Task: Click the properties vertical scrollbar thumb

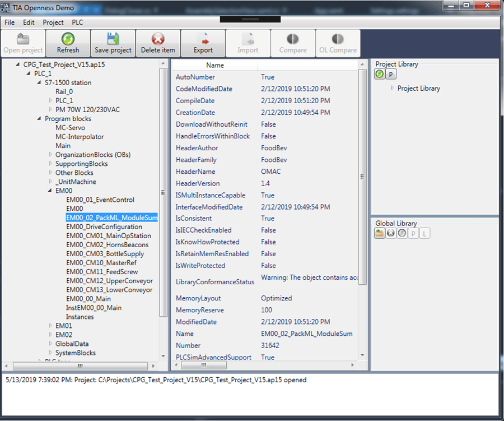Action: (362, 177)
